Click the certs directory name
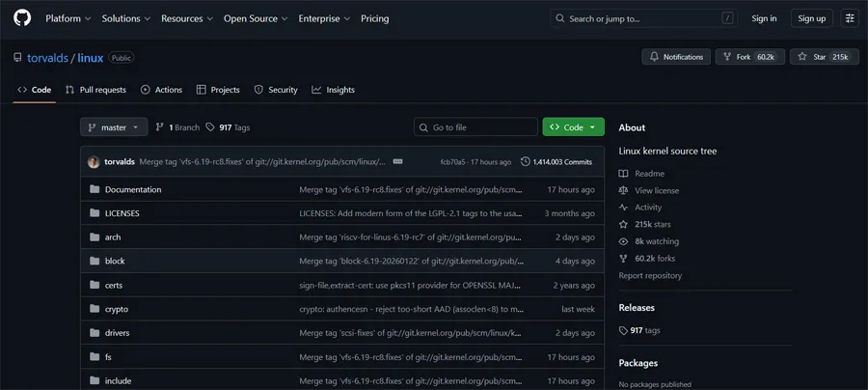This screenshot has height=390, width=868. 114,286
